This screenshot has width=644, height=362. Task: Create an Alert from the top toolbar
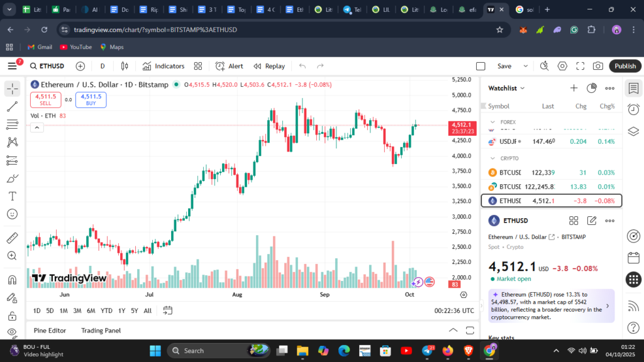coord(228,66)
